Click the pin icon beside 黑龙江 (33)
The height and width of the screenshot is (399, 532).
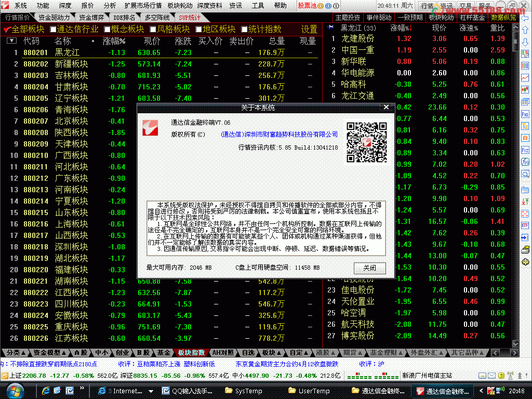point(331,27)
